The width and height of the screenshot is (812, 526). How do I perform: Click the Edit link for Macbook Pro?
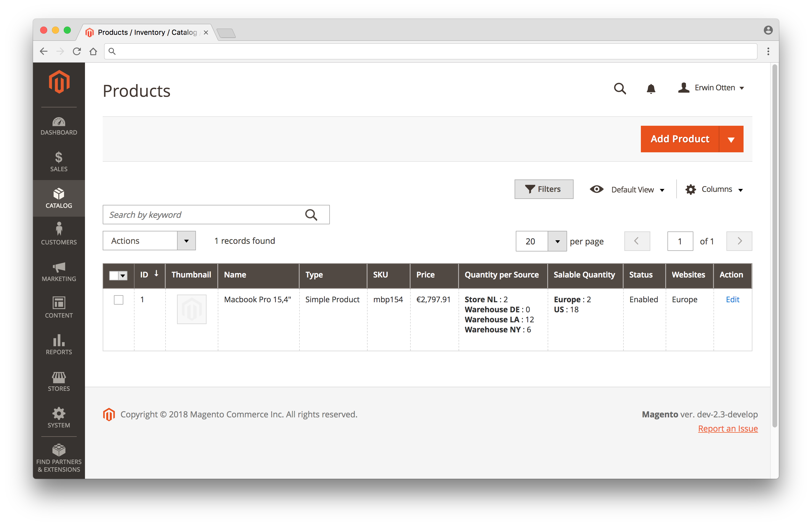click(733, 299)
